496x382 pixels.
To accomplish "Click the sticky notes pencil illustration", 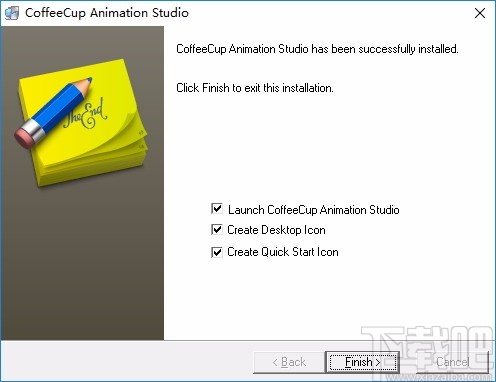I will point(81,122).
